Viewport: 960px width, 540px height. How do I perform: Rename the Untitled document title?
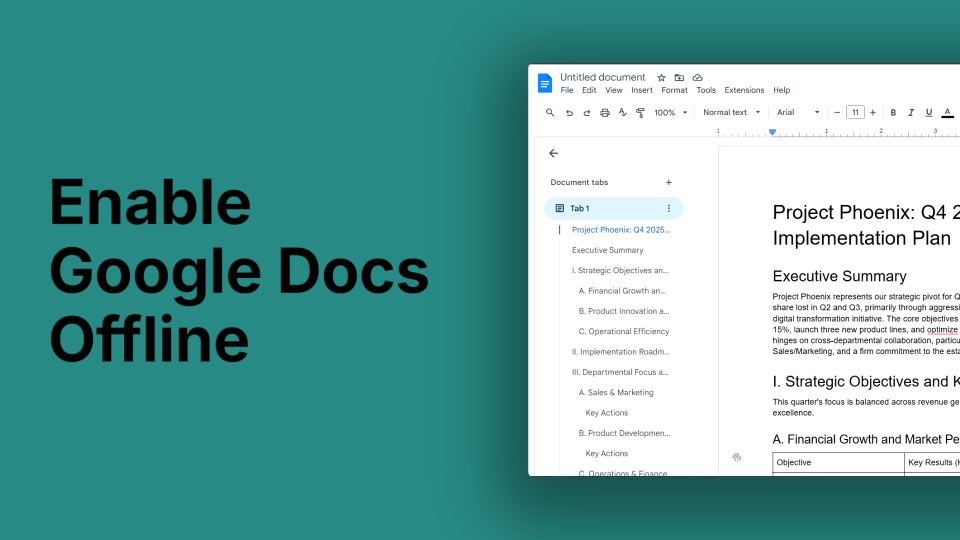point(602,77)
